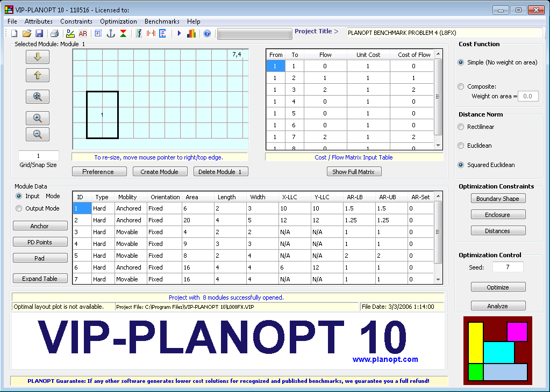
Task: Open the Constraints menu
Action: click(x=76, y=21)
